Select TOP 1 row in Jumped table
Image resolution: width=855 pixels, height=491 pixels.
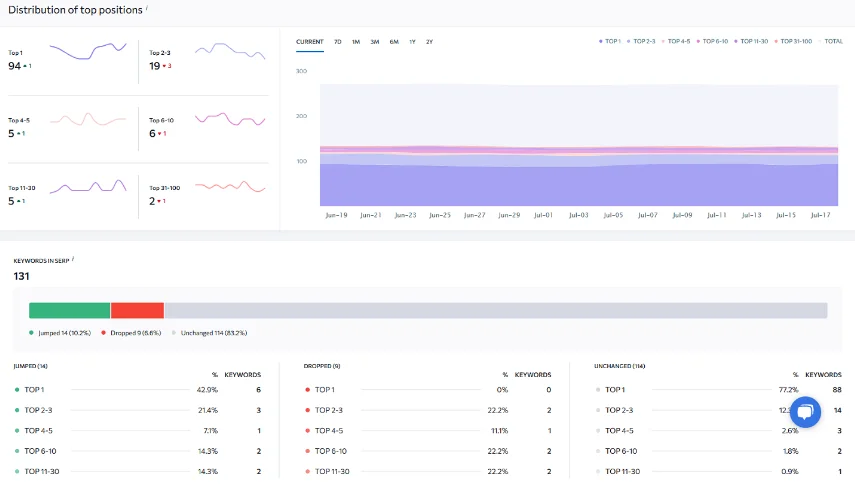point(138,390)
